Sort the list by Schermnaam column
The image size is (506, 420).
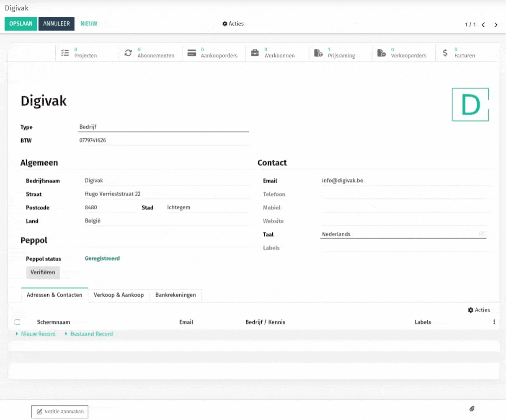(54, 322)
